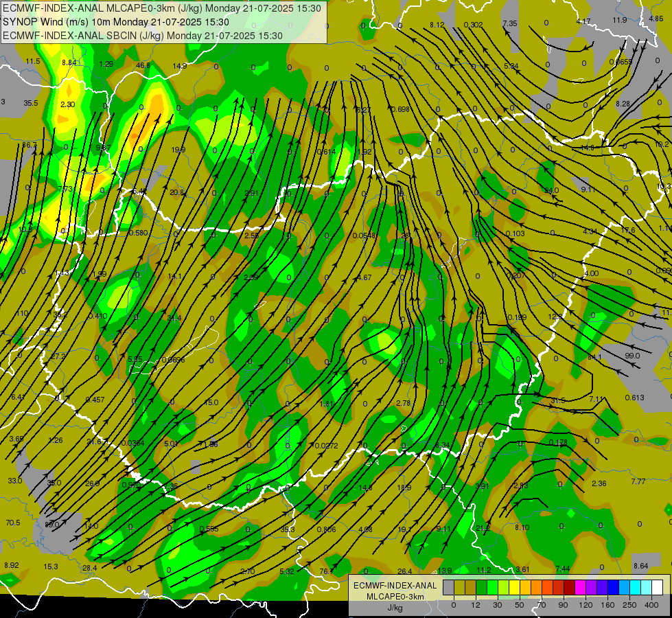Click the legend title MLCAPE0-3km
Screen dimensions: 672x618
click(395, 597)
